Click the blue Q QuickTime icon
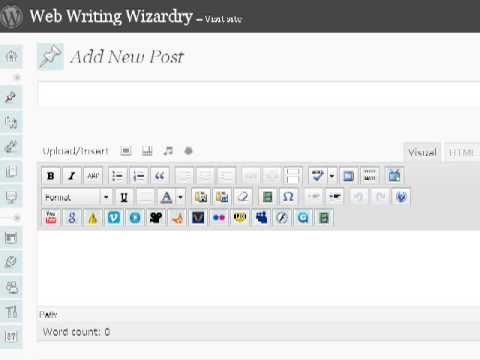This screenshot has width=480, height=360. click(x=303, y=218)
